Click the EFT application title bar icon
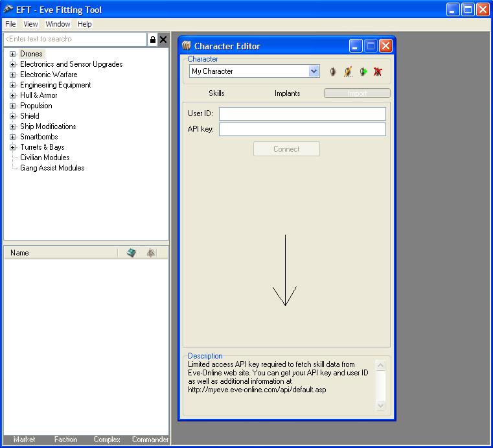 tap(8, 10)
